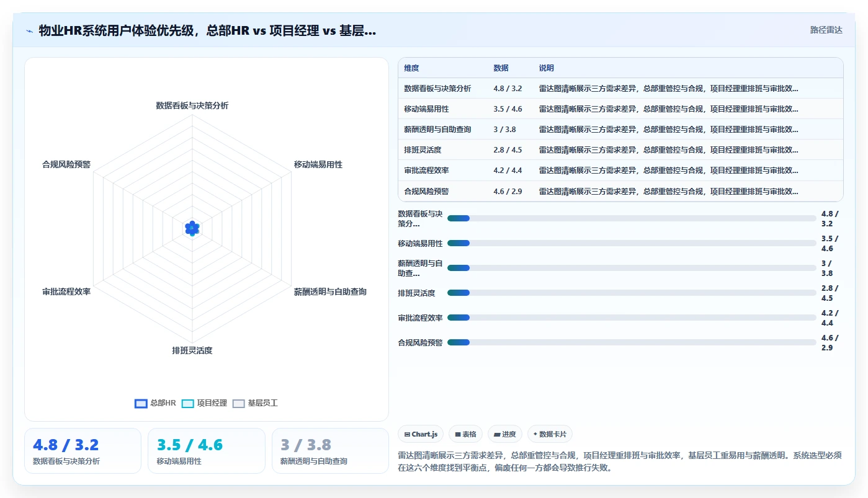
Task: Select table row 合规风险预警
Action: (x=620, y=191)
